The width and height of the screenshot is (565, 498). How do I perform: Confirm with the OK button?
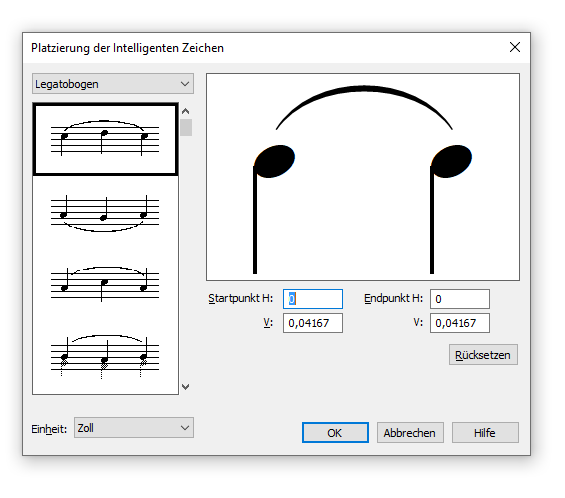click(x=335, y=432)
